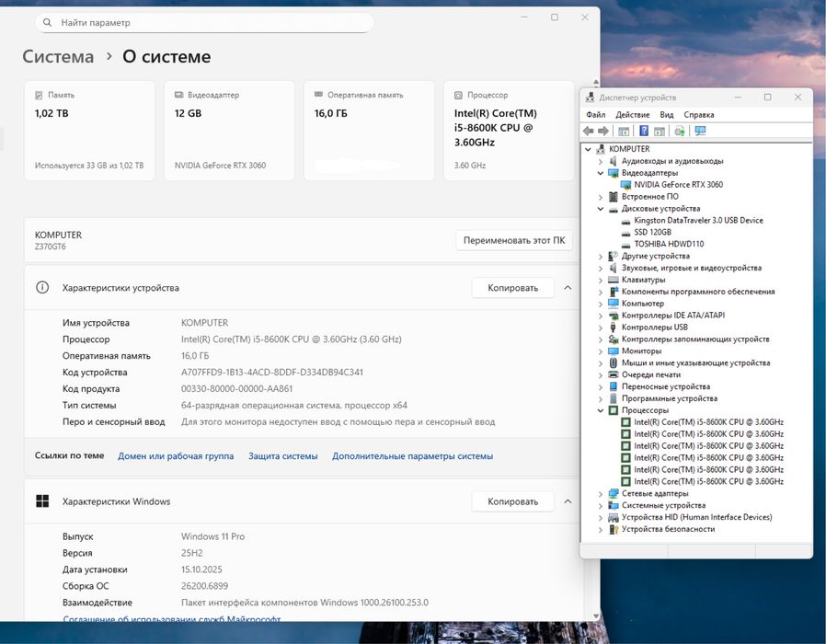
Task: Click search magnifier icon in Settings
Action: point(48,23)
